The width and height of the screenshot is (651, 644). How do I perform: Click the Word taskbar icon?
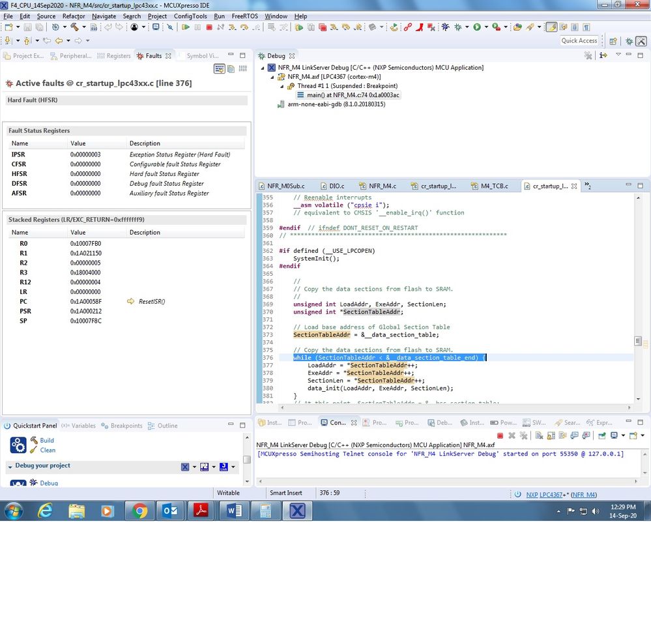tap(235, 510)
